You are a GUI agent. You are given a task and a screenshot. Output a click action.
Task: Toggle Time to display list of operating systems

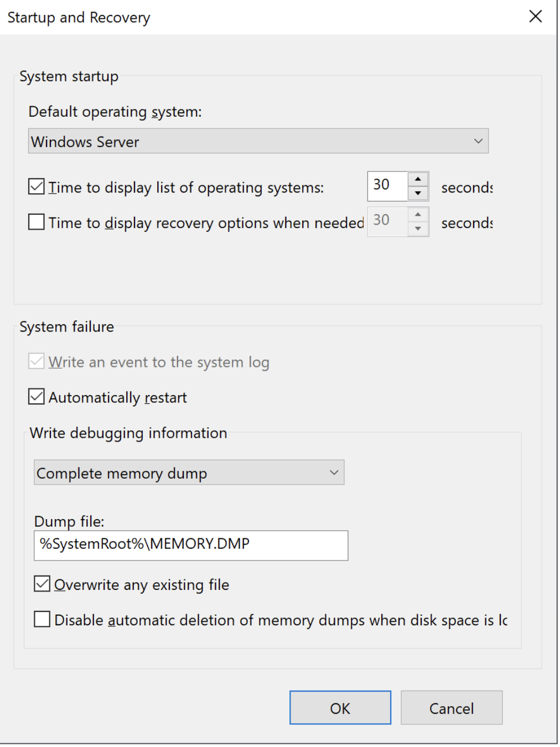pos(37,187)
